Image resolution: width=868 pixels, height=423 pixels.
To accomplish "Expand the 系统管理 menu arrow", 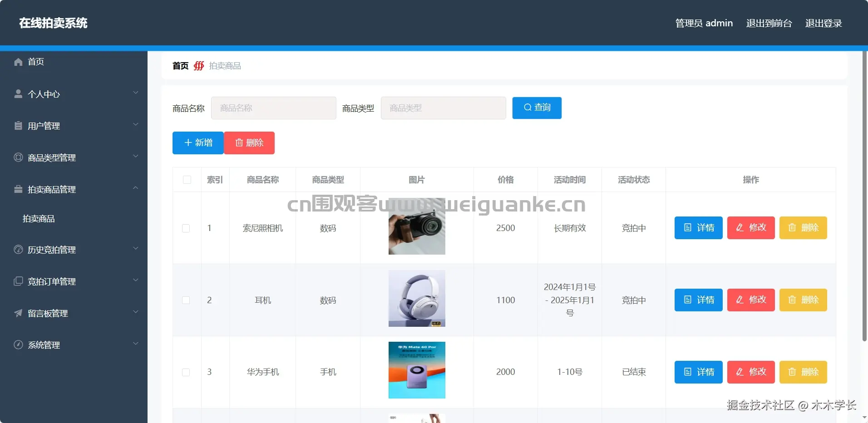I will (x=135, y=344).
